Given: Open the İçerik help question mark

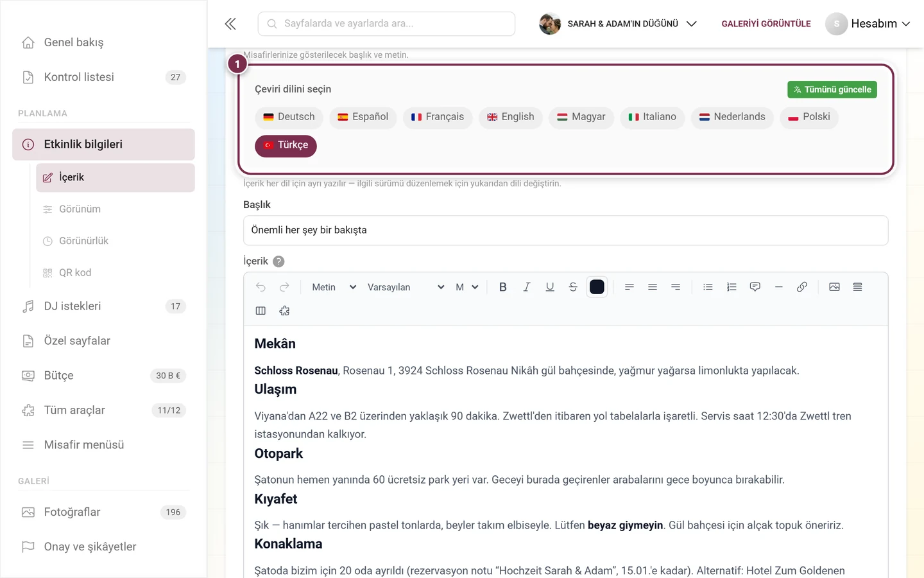Looking at the screenshot, I should pos(278,261).
